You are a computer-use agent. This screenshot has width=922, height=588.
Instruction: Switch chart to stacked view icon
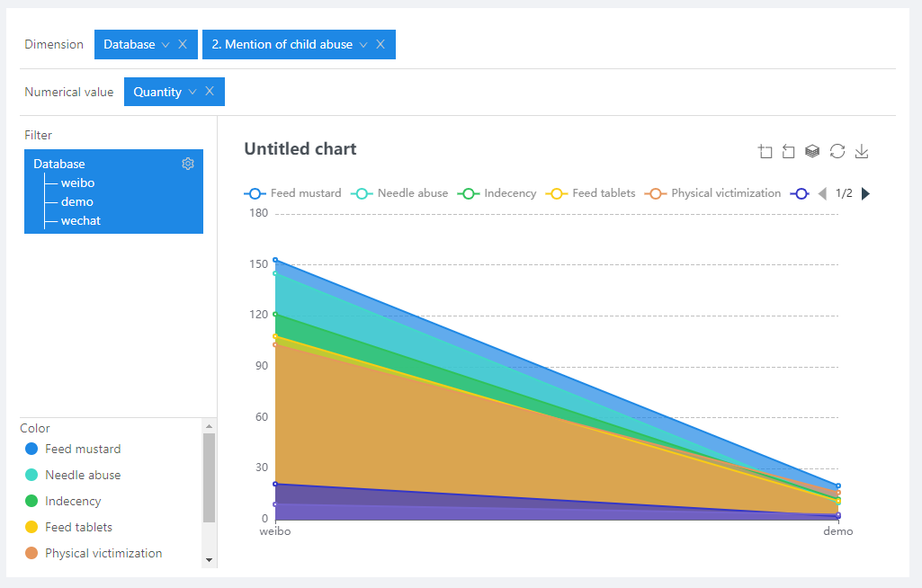pyautogui.click(x=812, y=152)
